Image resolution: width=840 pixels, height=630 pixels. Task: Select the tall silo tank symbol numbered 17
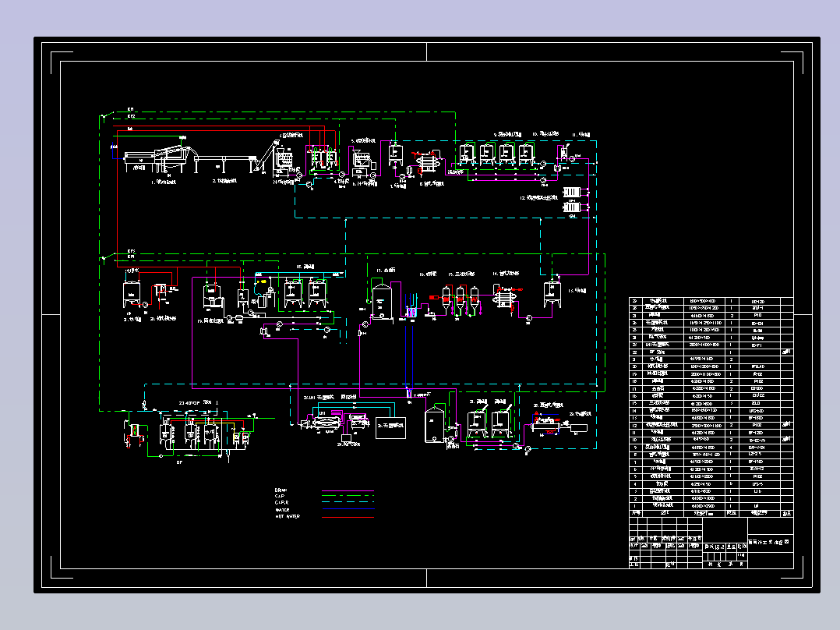382,303
